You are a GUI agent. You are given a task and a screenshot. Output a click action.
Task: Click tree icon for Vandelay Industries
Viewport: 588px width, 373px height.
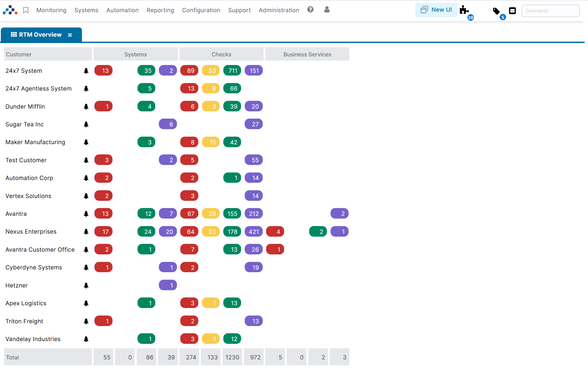point(86,339)
